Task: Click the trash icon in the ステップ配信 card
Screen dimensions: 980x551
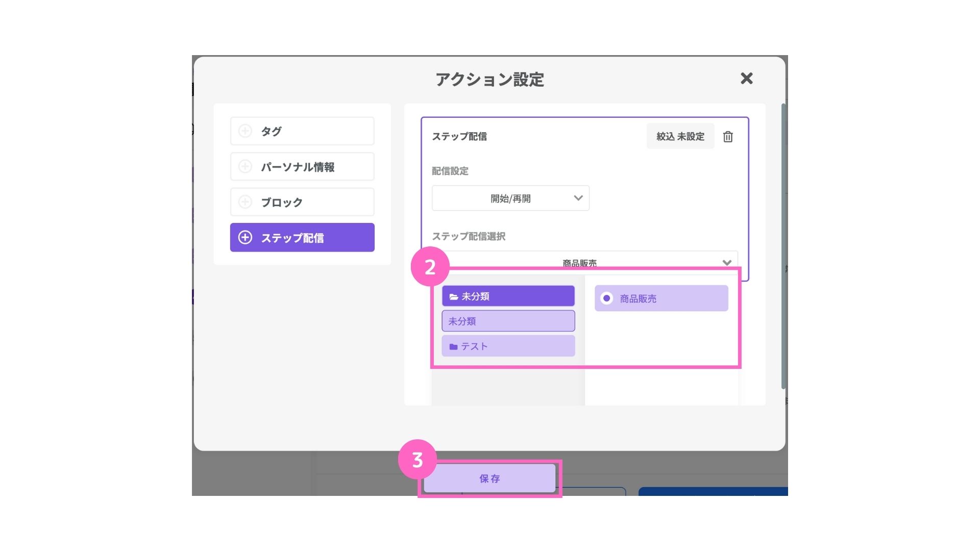Action: 728,137
